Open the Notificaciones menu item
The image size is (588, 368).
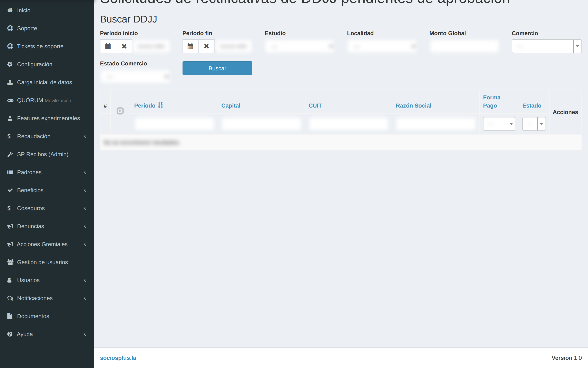point(47,298)
